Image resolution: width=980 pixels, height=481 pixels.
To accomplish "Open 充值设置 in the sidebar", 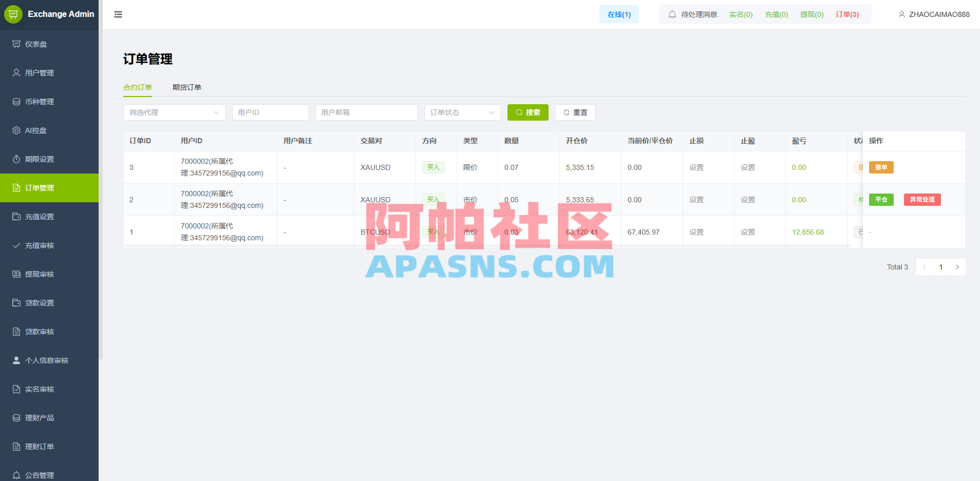I will coord(49,217).
